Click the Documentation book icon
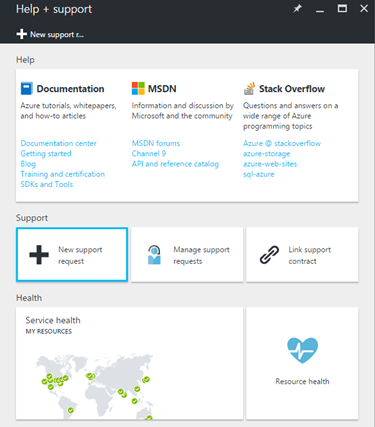 tap(27, 89)
